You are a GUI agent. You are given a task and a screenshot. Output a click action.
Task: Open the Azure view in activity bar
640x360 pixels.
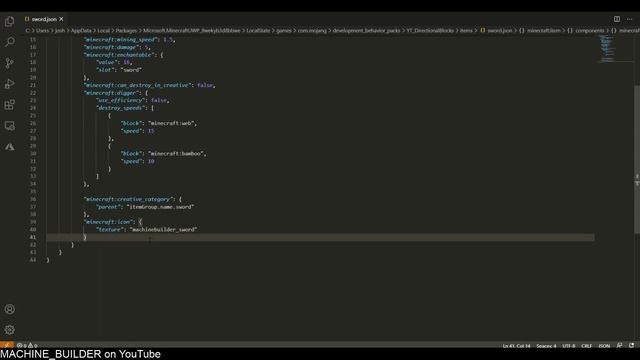click(x=9, y=147)
